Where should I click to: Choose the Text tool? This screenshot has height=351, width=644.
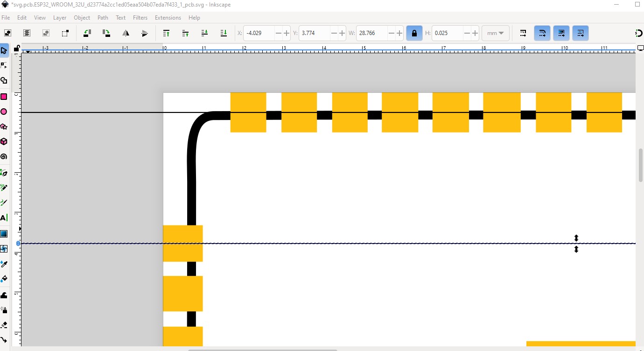click(x=4, y=218)
